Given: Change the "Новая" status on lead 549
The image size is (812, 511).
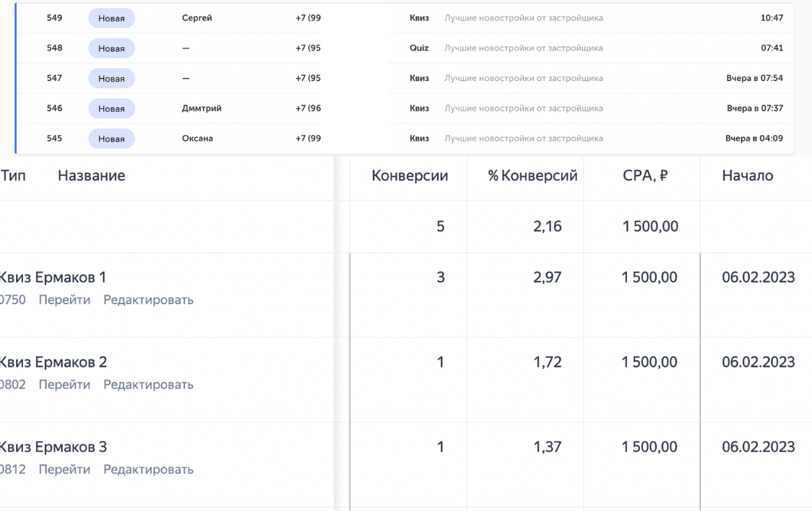Looking at the screenshot, I should click(x=111, y=18).
